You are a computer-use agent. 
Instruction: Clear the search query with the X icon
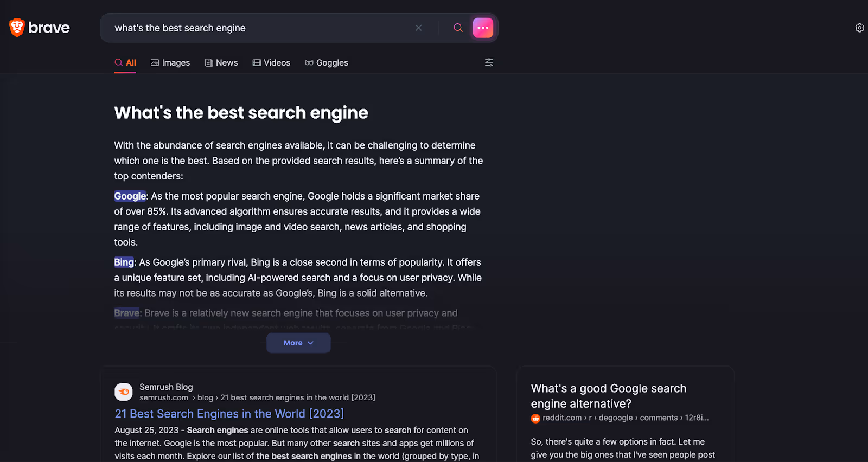point(419,28)
